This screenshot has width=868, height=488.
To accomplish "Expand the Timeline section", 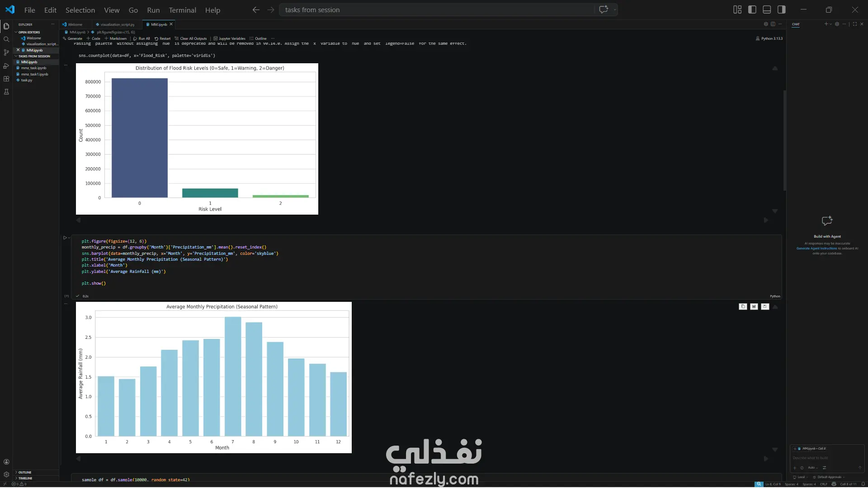I will (x=25, y=479).
